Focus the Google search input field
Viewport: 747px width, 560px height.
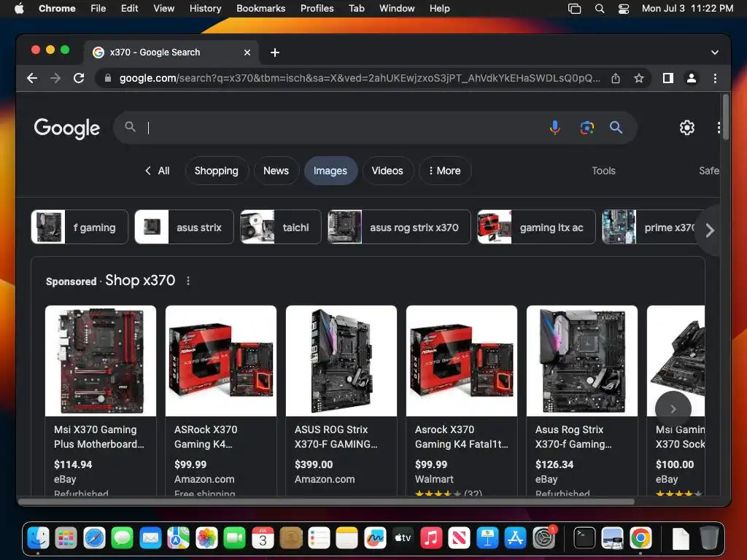343,128
